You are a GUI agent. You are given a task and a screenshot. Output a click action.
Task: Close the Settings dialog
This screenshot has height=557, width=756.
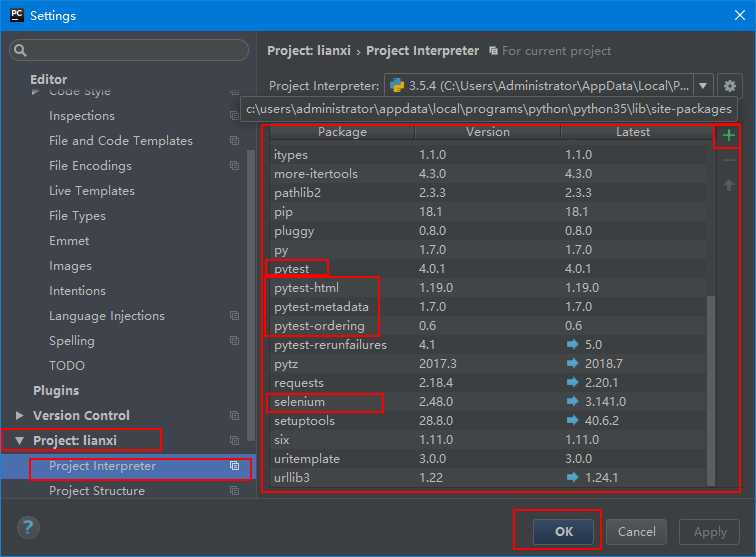740,15
